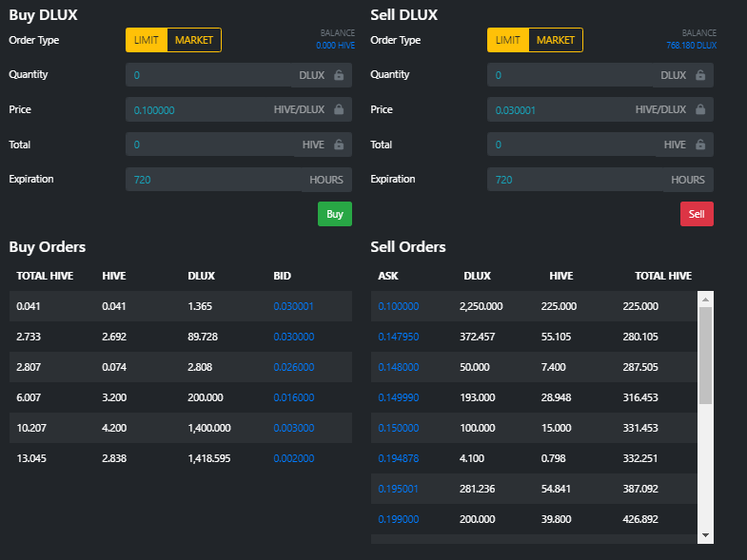Toggle the Buy Price lock icon

tap(339, 109)
